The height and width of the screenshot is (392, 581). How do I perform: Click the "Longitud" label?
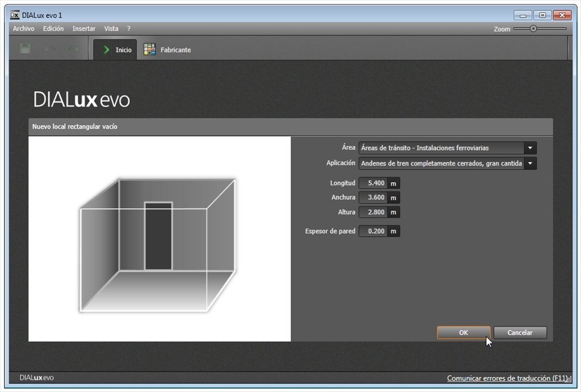tap(342, 183)
